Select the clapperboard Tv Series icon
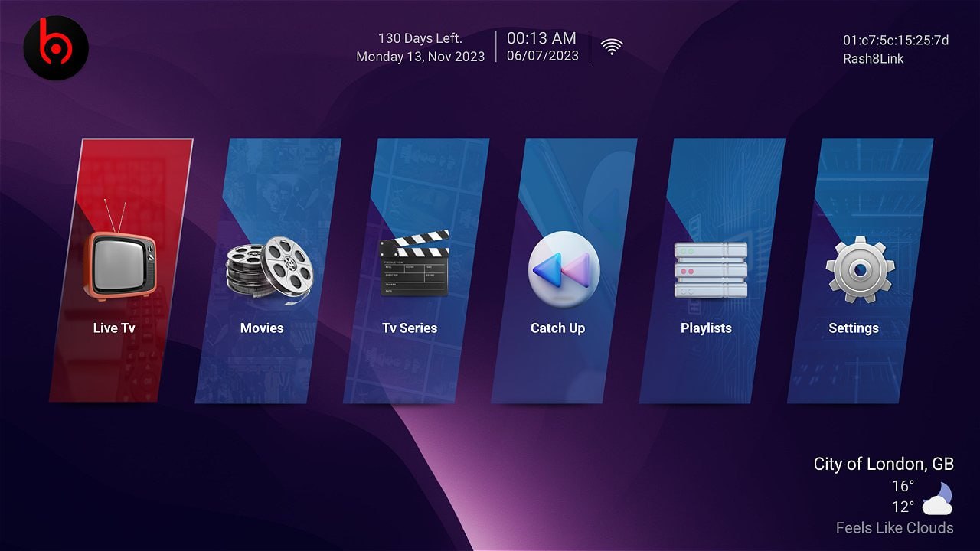 pyautogui.click(x=414, y=263)
